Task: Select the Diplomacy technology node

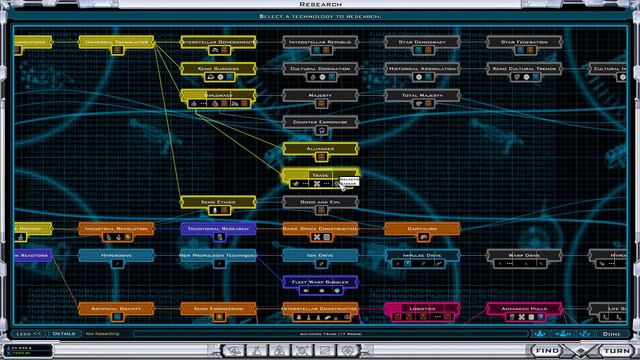Action: click(218, 95)
